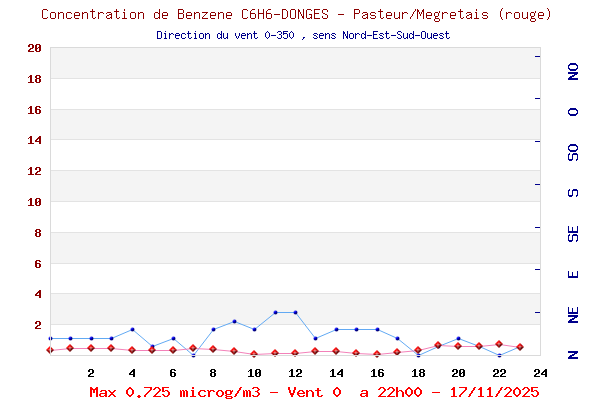Click the '6' hour label on time axis
Screen dimensions: 600x400
[x=173, y=372]
